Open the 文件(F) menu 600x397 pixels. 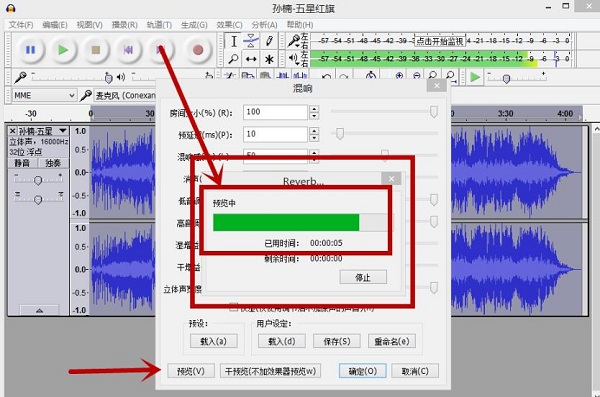21,25
